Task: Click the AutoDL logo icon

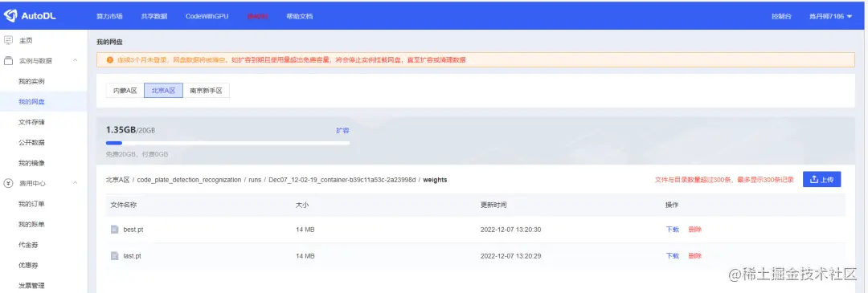Action: 10,16
